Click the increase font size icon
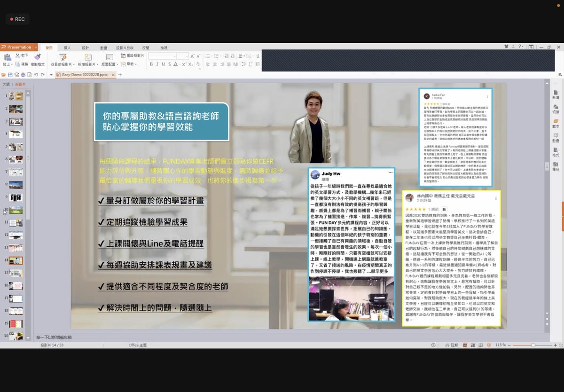Screen dimensions: 564x392 tap(192, 56)
